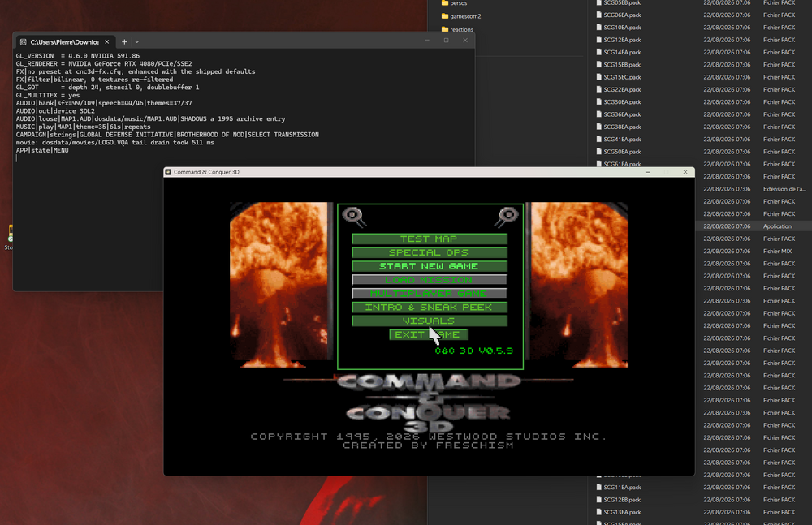Screen dimensions: 812x525
Task: Select START NEW GAME
Action: click(x=430, y=266)
